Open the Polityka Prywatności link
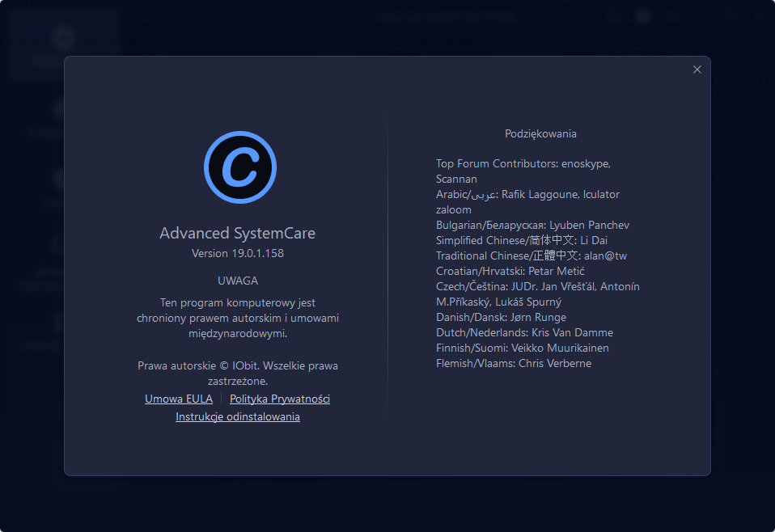 click(280, 399)
